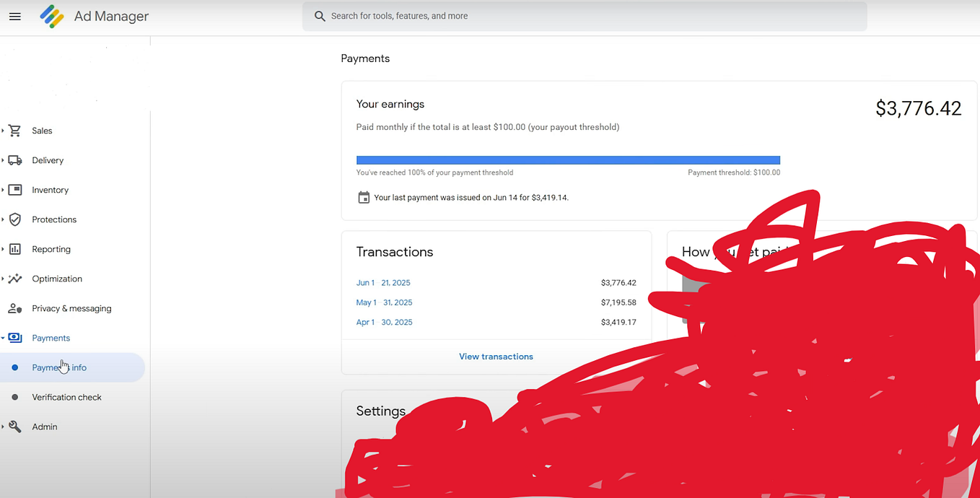The image size is (980, 498).
Task: Open the Sales section icon in sidebar
Action: (15, 131)
